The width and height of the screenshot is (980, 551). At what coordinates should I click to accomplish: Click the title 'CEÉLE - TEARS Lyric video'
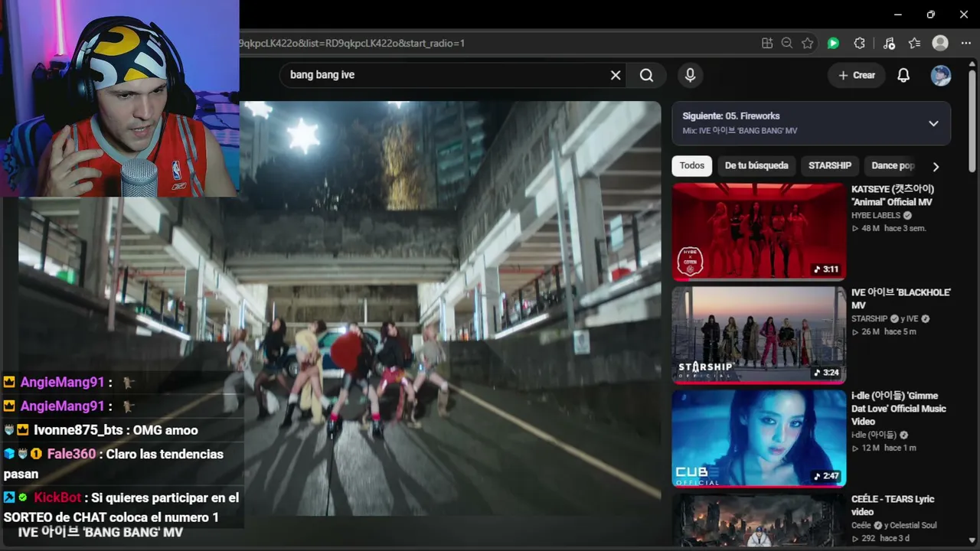click(893, 505)
